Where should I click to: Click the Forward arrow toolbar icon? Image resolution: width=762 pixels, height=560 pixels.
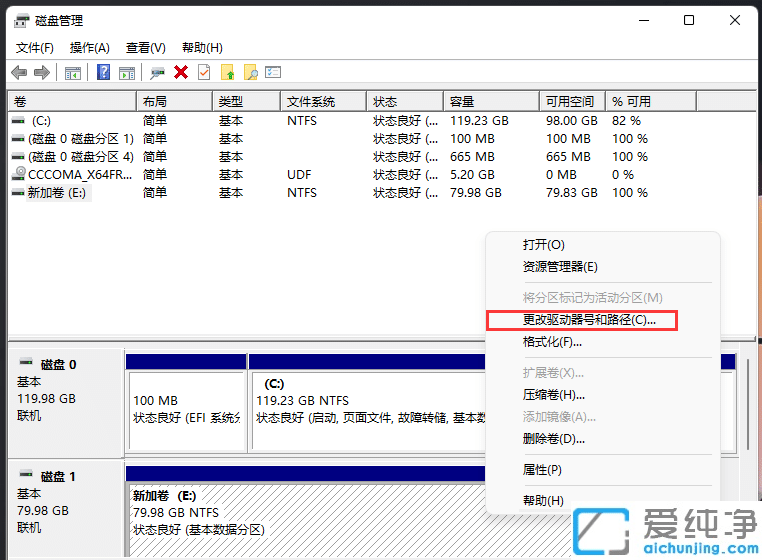pyautogui.click(x=42, y=73)
